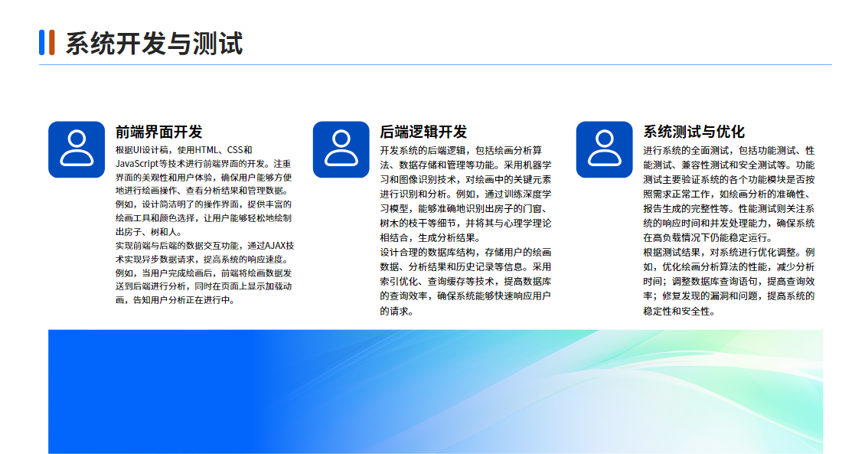This screenshot has width=868, height=454.
Task: Click the paragraph starting 开发系统的后端逻辑
Action: point(465,194)
